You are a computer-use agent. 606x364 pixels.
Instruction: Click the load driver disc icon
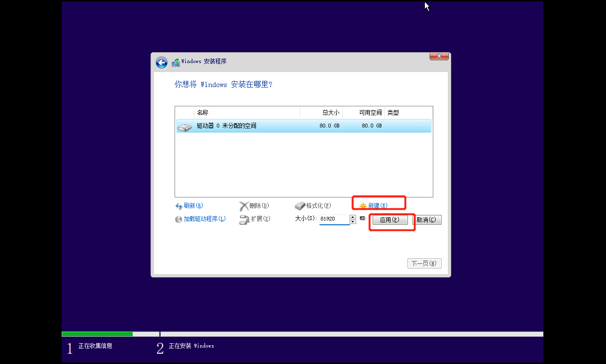coord(178,219)
